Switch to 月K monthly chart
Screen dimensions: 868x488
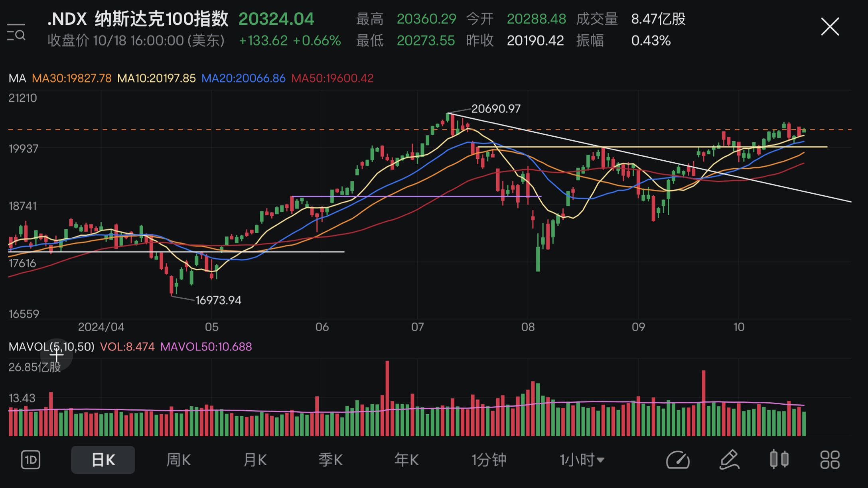click(x=255, y=460)
